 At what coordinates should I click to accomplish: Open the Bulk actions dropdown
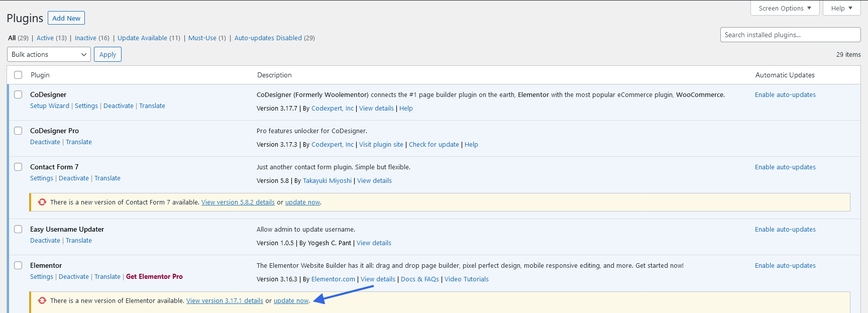49,54
